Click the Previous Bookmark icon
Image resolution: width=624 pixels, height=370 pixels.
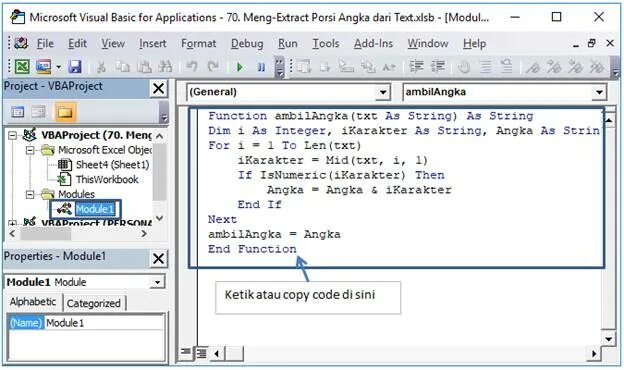click(575, 67)
